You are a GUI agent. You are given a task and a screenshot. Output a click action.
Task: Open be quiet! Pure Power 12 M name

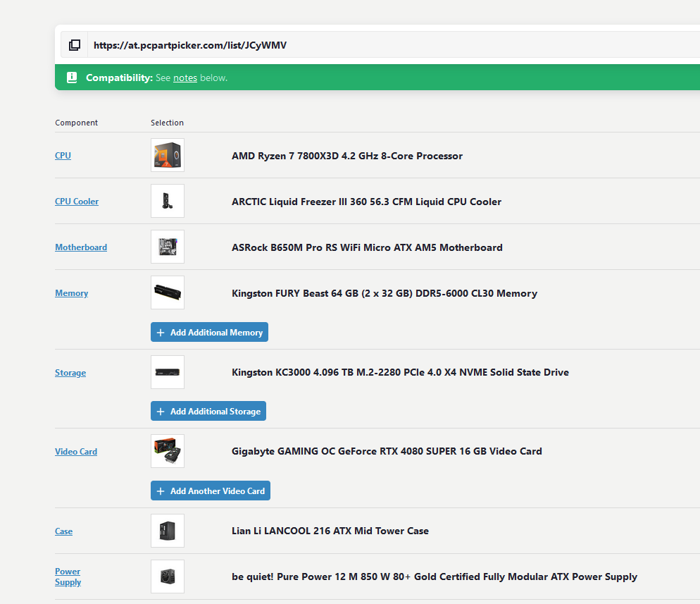point(435,577)
